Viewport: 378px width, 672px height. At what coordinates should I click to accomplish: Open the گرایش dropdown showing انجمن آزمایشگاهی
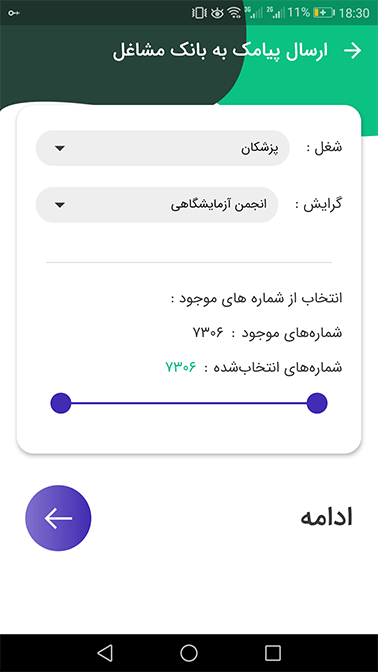pos(156,204)
